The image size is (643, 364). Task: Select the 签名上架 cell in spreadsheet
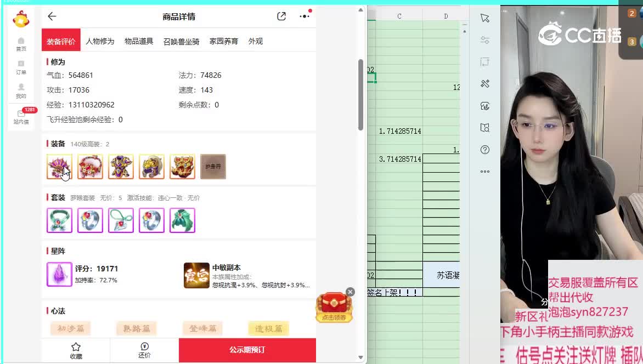click(394, 292)
